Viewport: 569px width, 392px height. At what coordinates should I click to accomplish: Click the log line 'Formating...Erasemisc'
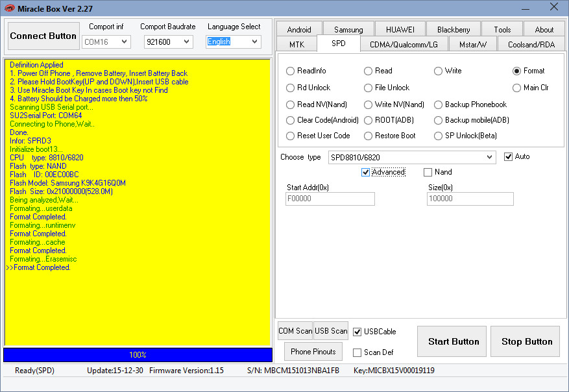[x=43, y=259]
